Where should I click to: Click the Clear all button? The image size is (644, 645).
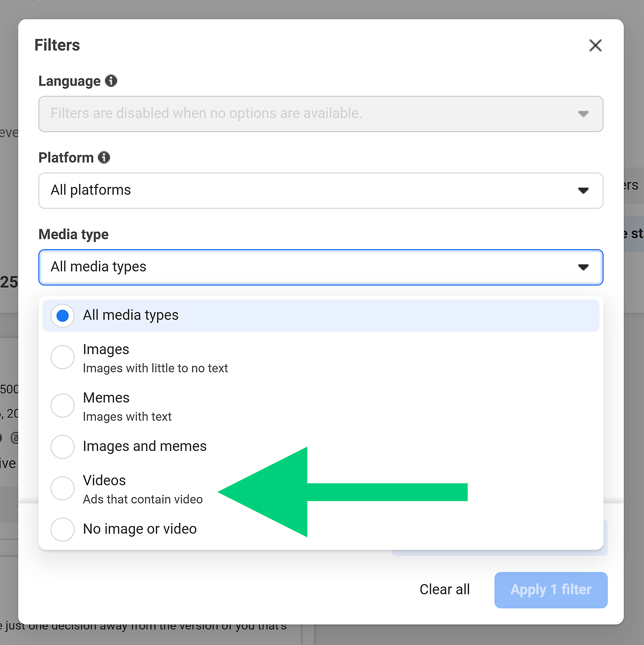click(445, 590)
